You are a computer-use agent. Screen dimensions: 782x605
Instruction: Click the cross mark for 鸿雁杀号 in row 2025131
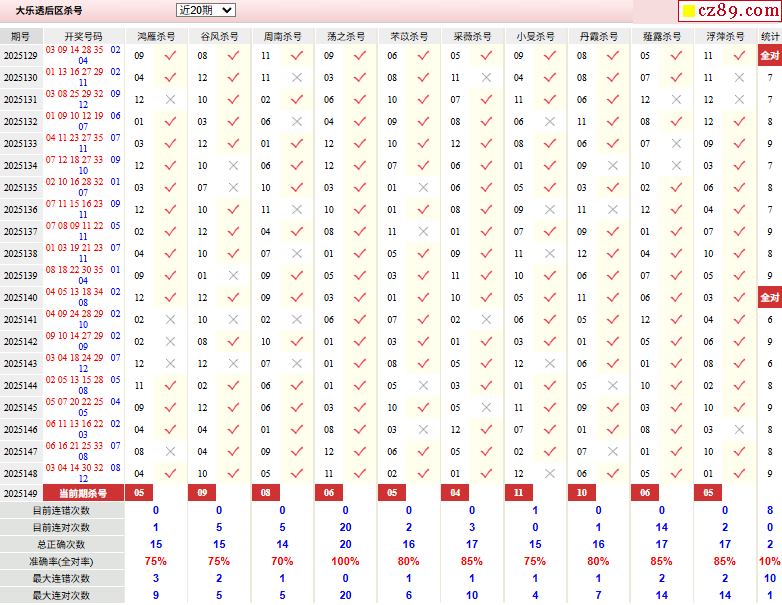tap(170, 100)
